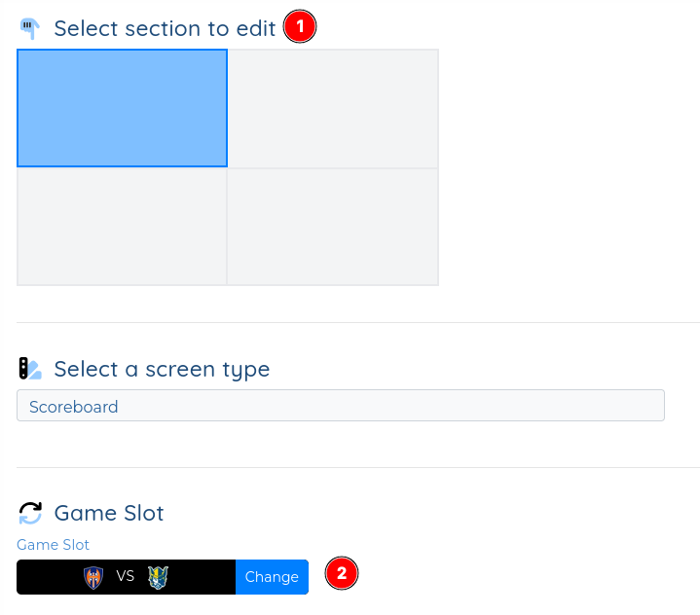Click the black game slot matchup bar
700x615 pixels.
[x=126, y=577]
